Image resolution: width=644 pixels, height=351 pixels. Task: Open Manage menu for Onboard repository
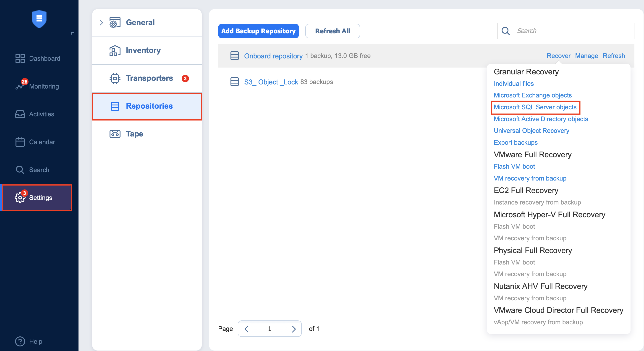(x=586, y=56)
